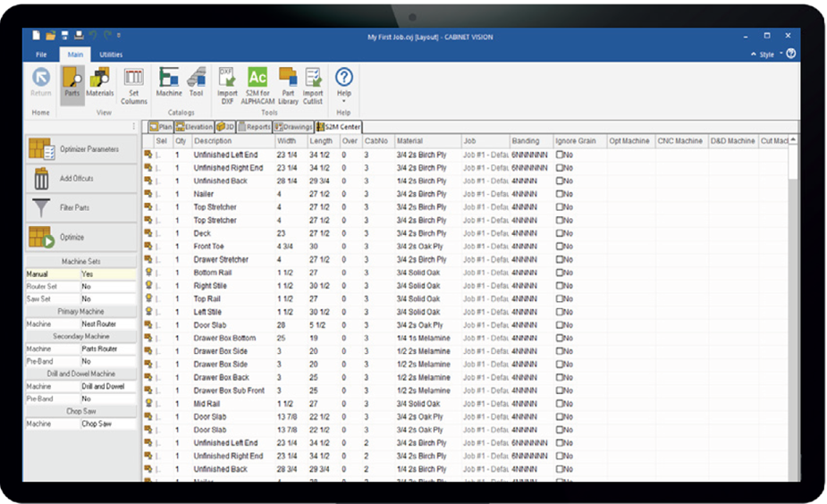Open the Style dropdown at top right
Viewport: 827px width, 504px height.
point(768,55)
